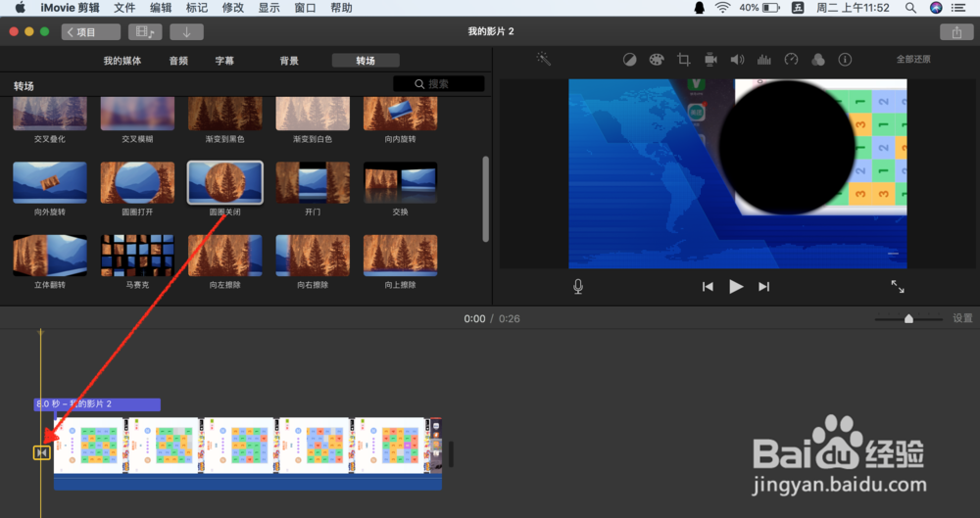Open the 标记 menu
This screenshot has width=980, height=518.
197,8
